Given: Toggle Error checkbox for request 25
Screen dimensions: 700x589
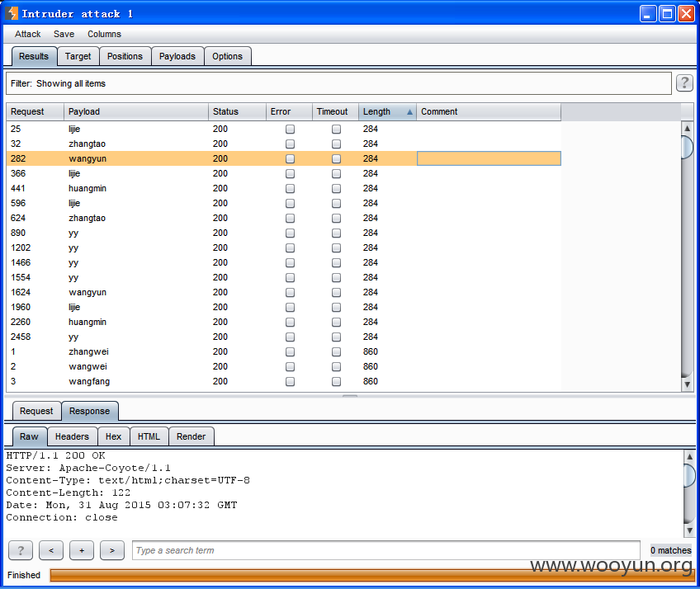Looking at the screenshot, I should point(291,129).
